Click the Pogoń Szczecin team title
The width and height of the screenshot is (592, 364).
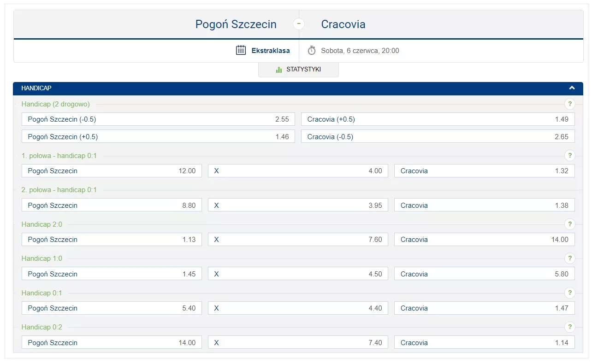point(236,24)
